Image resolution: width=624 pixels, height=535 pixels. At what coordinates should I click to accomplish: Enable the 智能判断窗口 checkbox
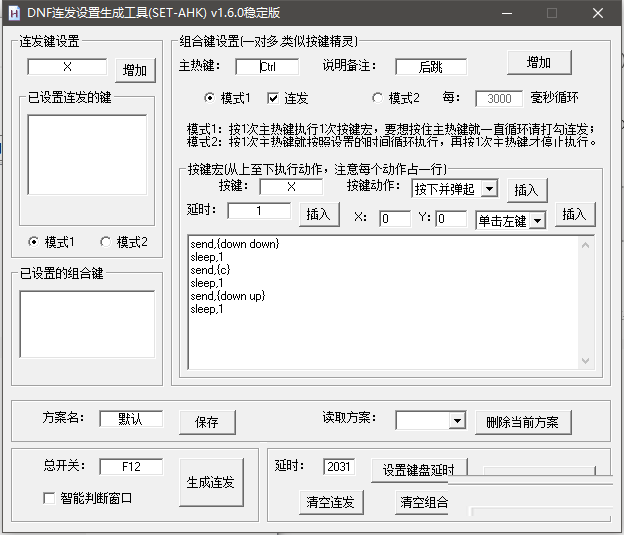click(49, 498)
